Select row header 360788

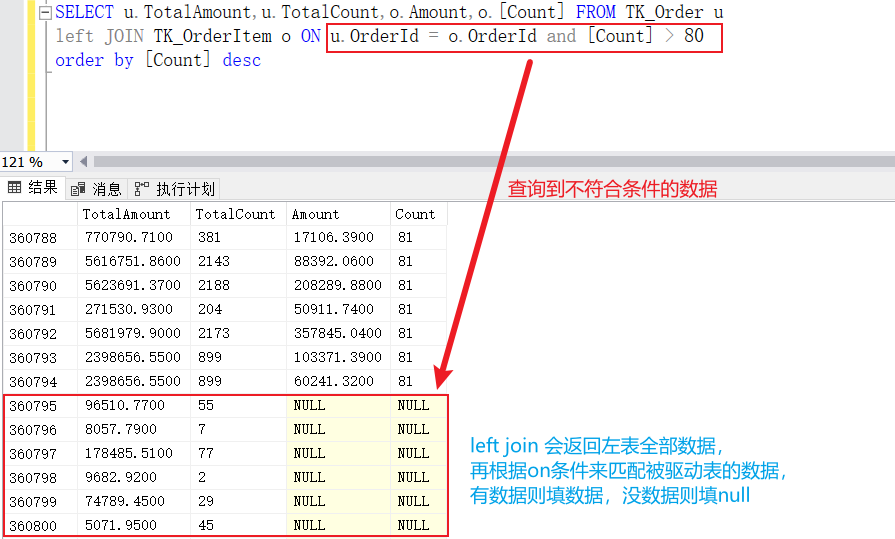pyautogui.click(x=40, y=238)
